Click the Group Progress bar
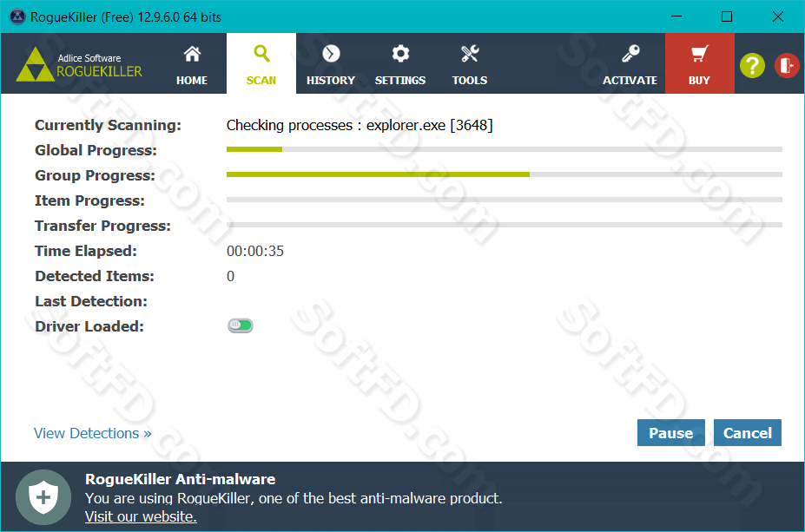Screen dimensions: 805x532 (x=505, y=174)
